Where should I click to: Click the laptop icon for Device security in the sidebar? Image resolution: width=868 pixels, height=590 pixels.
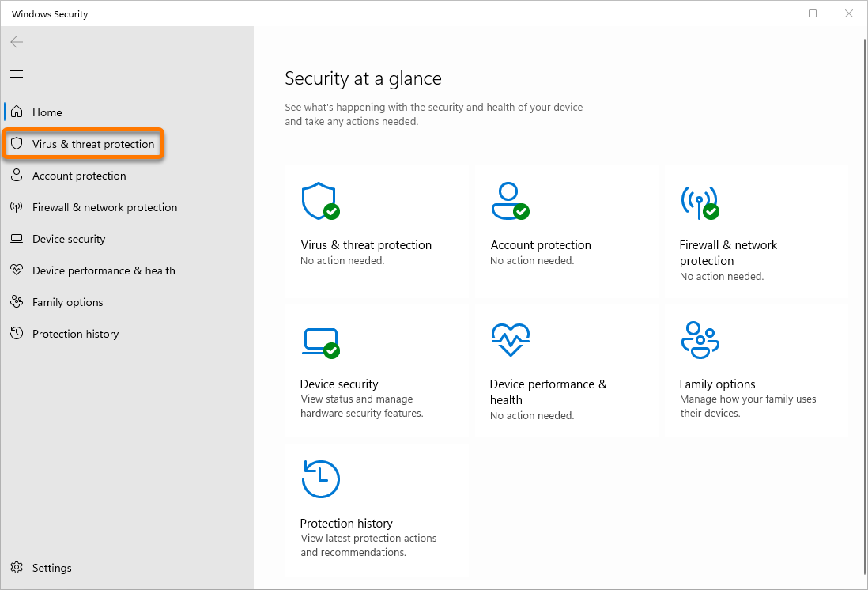[x=17, y=239]
